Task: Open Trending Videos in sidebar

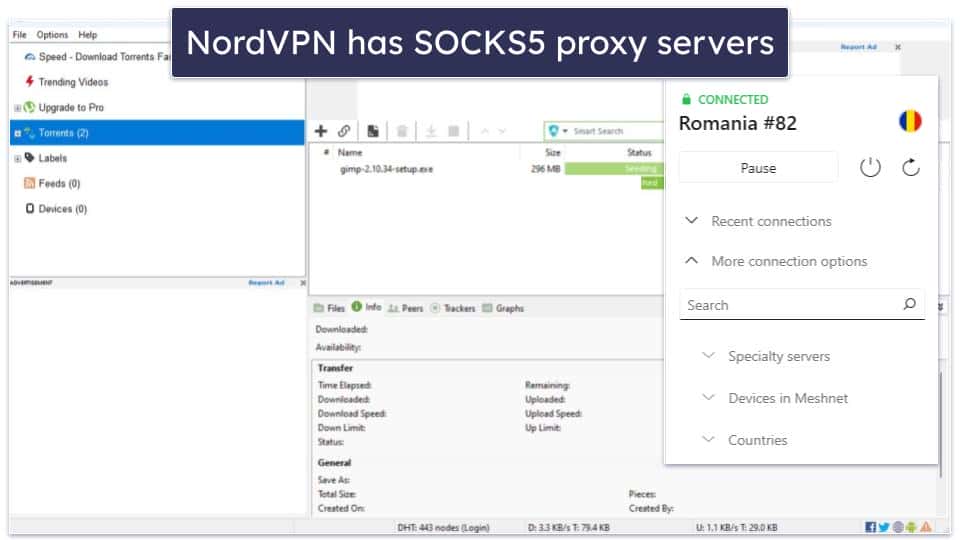Action: 67,81
